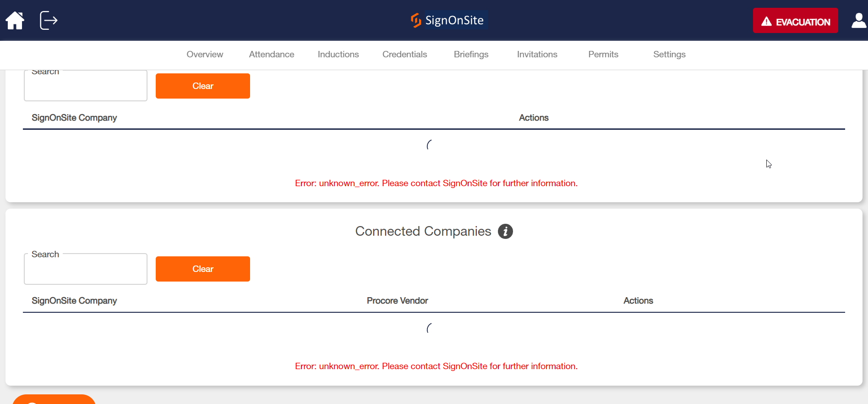
Task: Select the Briefings tab
Action: click(x=471, y=54)
